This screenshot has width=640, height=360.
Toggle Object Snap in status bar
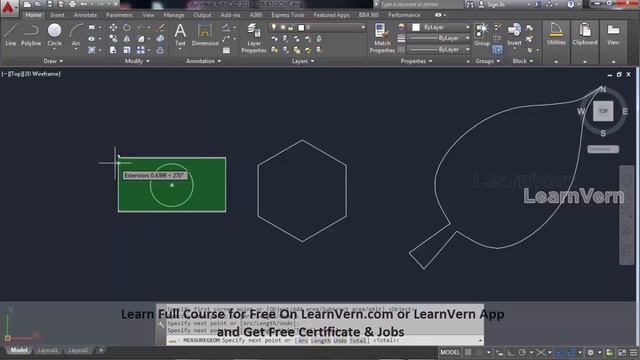[571, 352]
